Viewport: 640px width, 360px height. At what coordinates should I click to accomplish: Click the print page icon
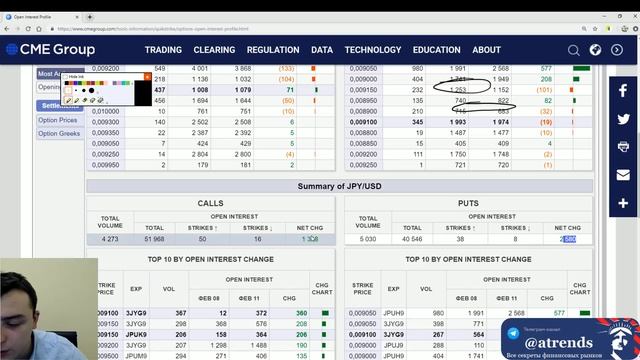pyautogui.click(x=623, y=146)
